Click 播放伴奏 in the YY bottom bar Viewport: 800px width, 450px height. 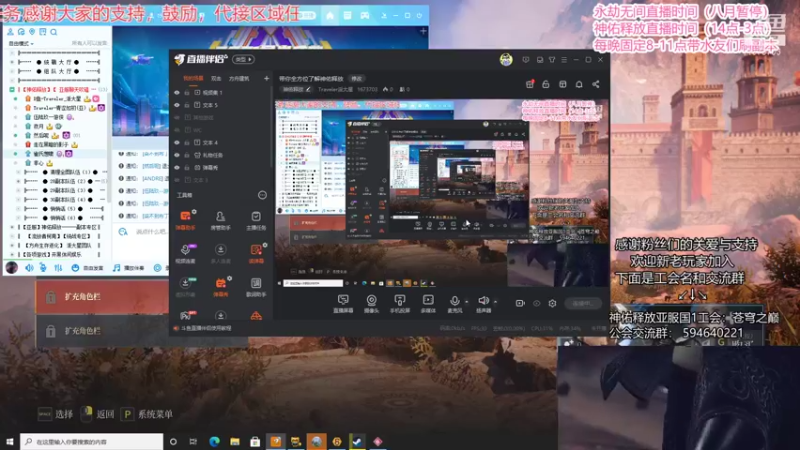pyautogui.click(x=129, y=268)
